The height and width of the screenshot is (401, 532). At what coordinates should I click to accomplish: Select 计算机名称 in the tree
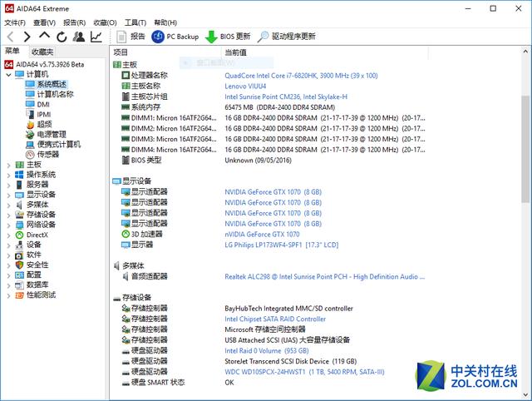click(55, 94)
